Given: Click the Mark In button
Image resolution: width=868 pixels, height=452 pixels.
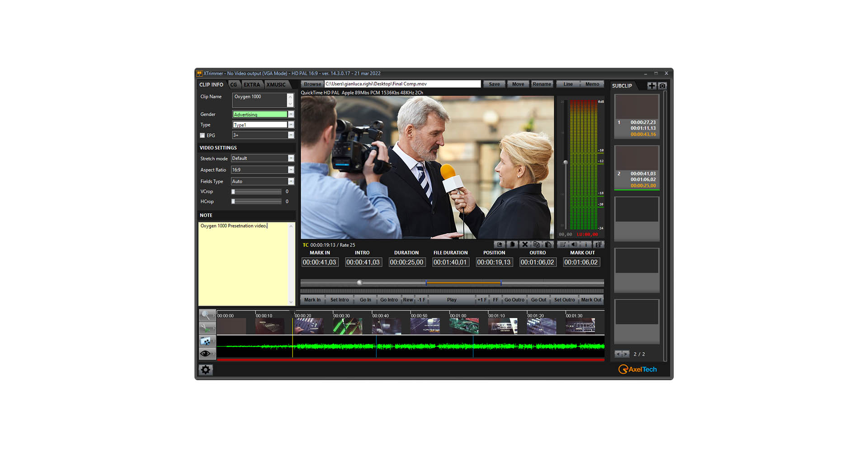Looking at the screenshot, I should (312, 300).
